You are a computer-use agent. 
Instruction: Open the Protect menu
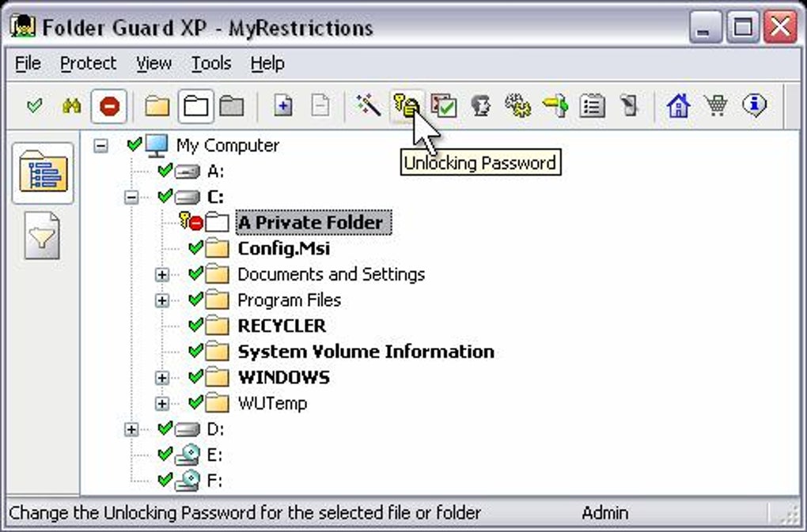88,64
